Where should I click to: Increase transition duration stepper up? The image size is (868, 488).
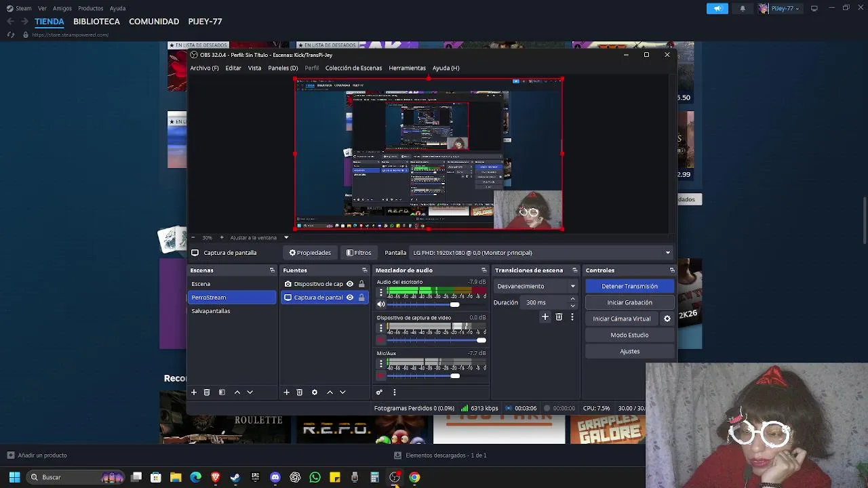tap(572, 299)
